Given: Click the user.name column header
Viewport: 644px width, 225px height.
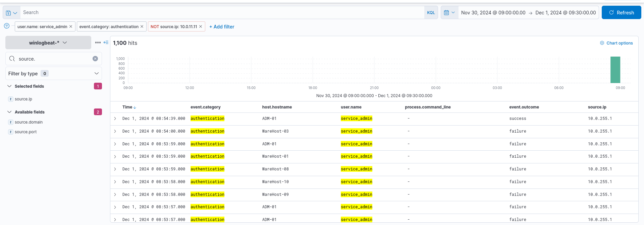Looking at the screenshot, I should click(351, 107).
